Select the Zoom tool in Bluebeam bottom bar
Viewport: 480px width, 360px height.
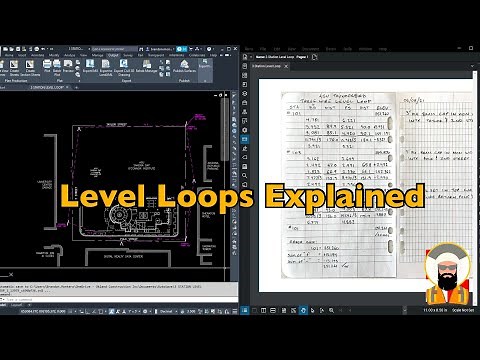(331, 310)
